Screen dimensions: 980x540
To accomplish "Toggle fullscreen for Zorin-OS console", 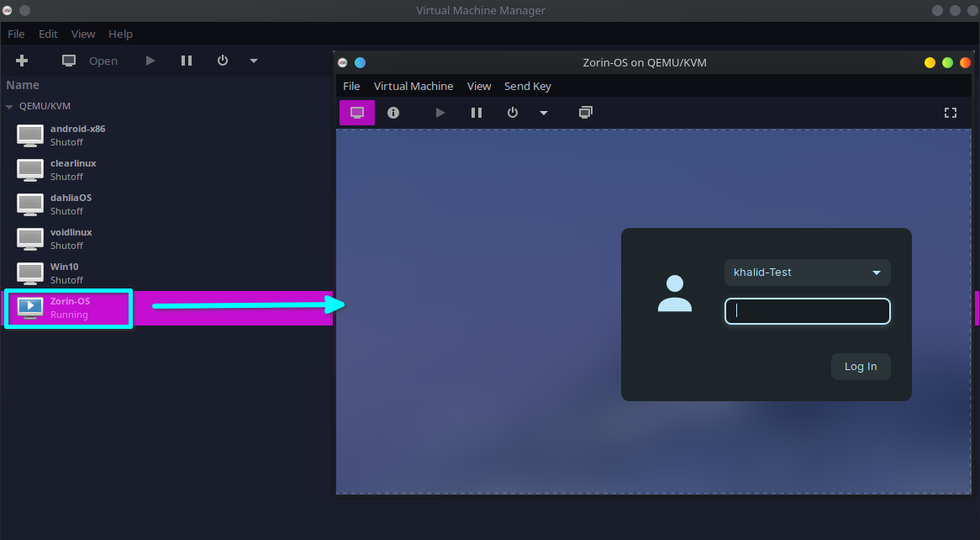I will pyautogui.click(x=951, y=113).
